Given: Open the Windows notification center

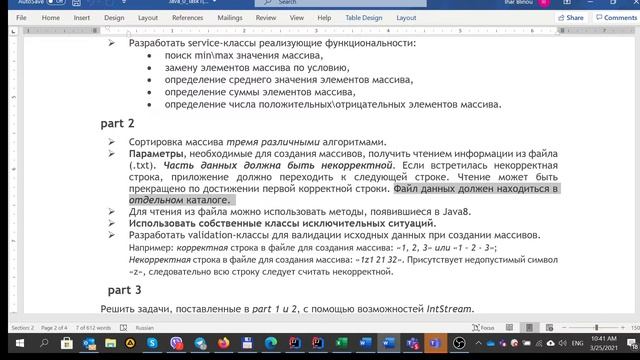Looking at the screenshot, I should (x=633, y=343).
